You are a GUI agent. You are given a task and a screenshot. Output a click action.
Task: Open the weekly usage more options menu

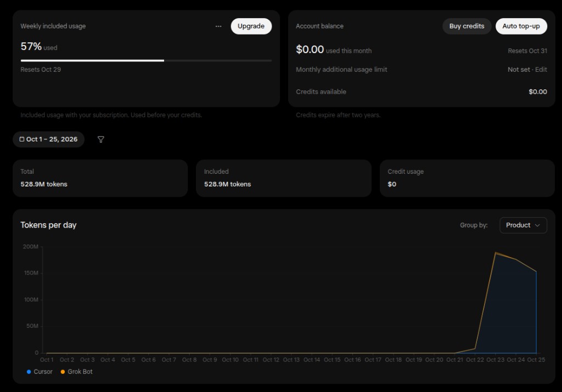coord(218,26)
